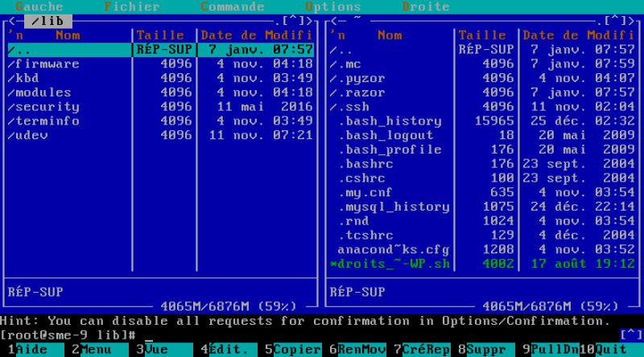The image size is (644, 357).
Task: Click the 'n sort indicator in right panel
Action: 337,35
